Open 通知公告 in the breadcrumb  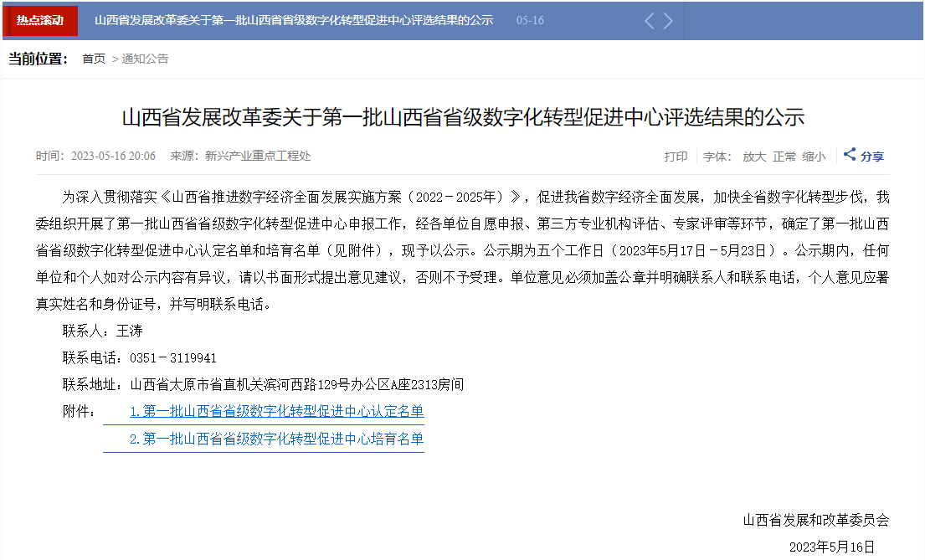pos(145,59)
